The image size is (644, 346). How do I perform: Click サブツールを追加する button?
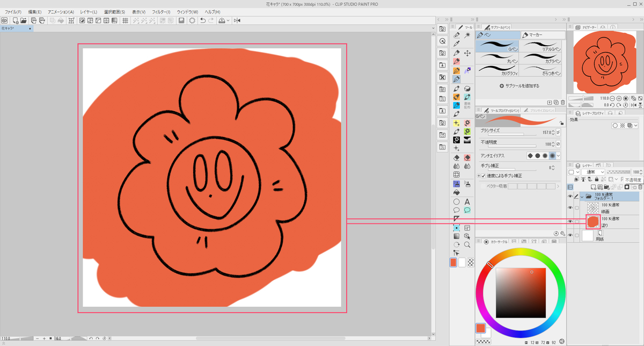[x=519, y=86]
